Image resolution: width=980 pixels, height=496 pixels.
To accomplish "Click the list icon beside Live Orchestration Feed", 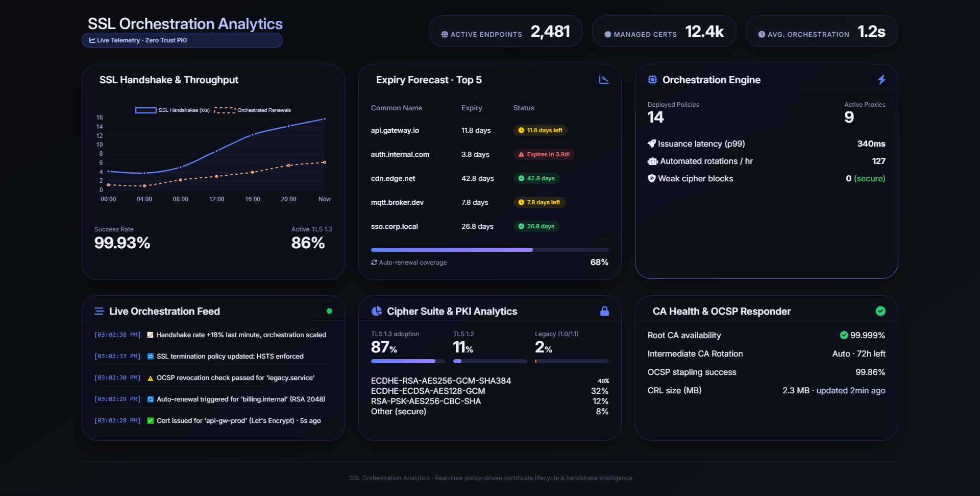I will (99, 311).
